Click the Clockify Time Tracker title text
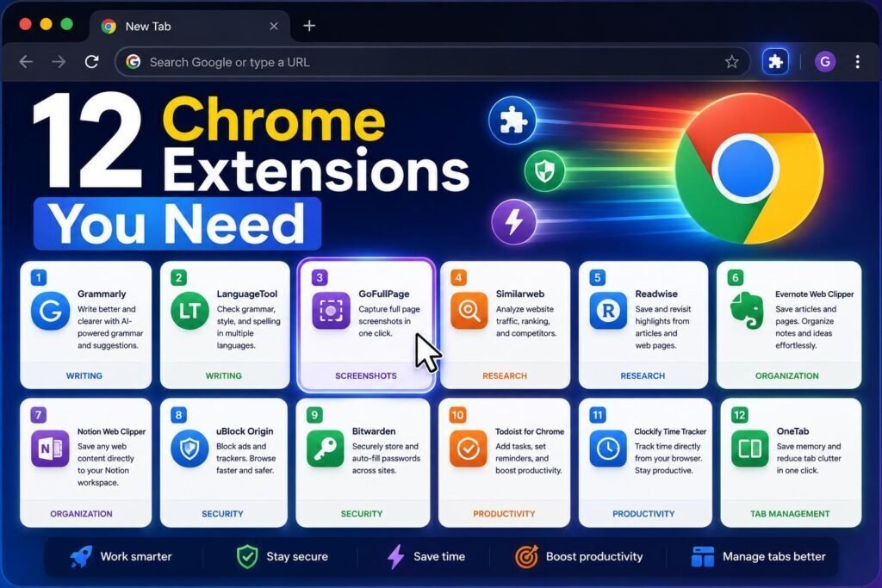 click(x=670, y=431)
